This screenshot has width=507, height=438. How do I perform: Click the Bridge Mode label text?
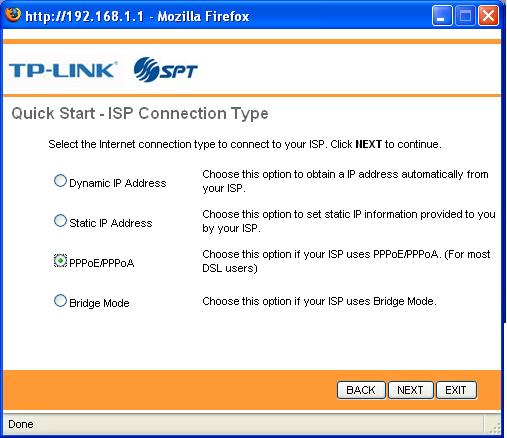click(x=99, y=303)
